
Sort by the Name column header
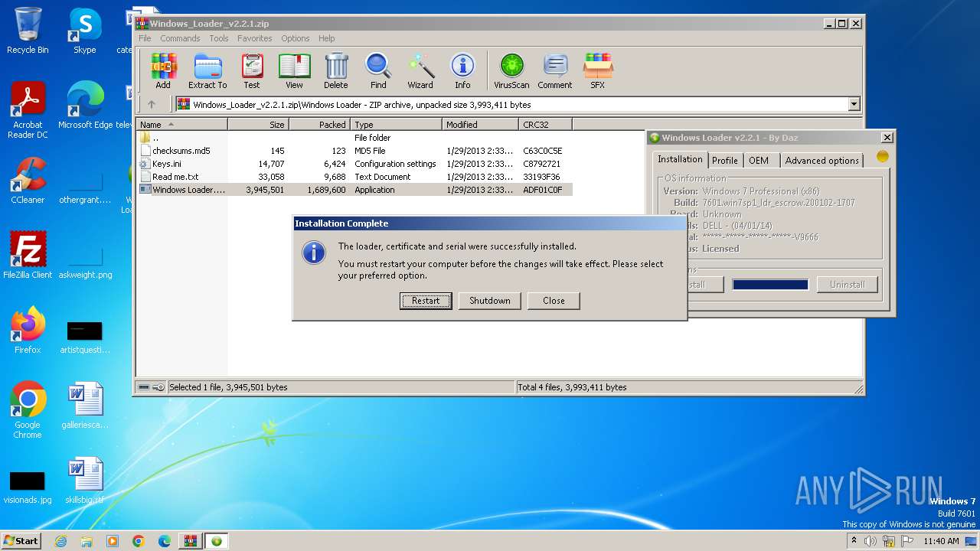182,125
